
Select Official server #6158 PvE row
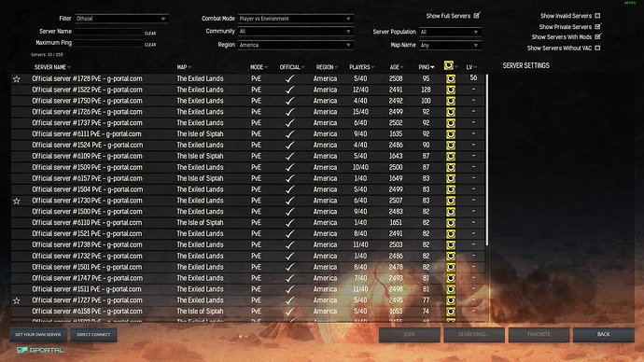(247, 311)
